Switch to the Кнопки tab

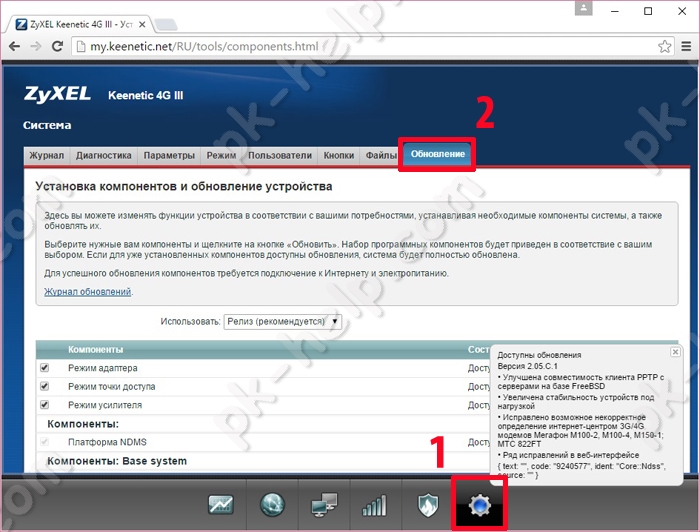(x=339, y=155)
